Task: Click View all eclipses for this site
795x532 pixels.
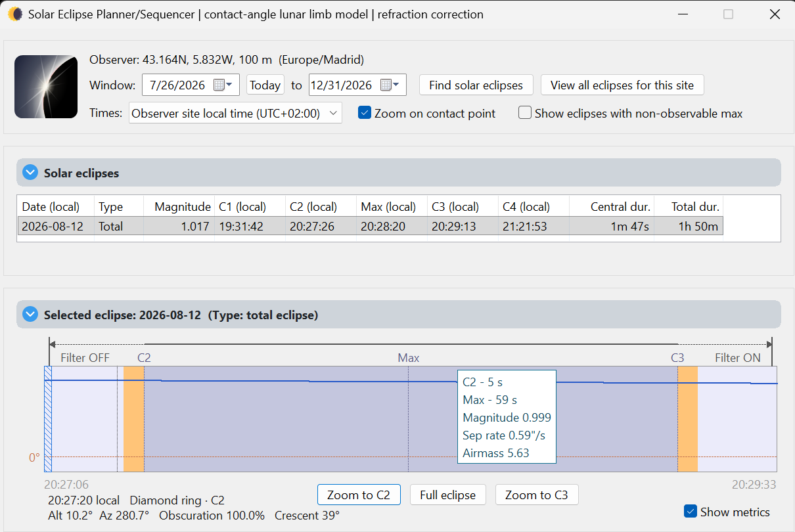Action: 622,85
